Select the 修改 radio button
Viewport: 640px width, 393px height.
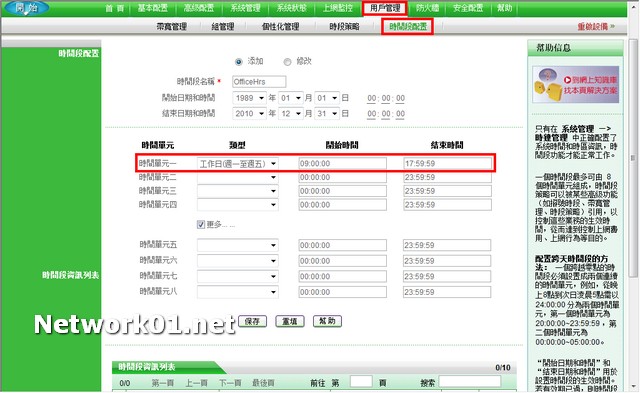287,62
